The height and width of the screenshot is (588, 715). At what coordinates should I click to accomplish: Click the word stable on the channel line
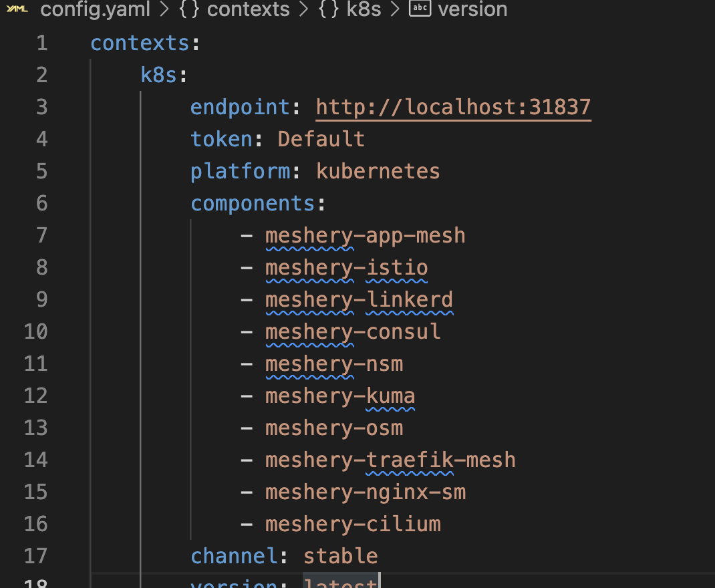340,556
